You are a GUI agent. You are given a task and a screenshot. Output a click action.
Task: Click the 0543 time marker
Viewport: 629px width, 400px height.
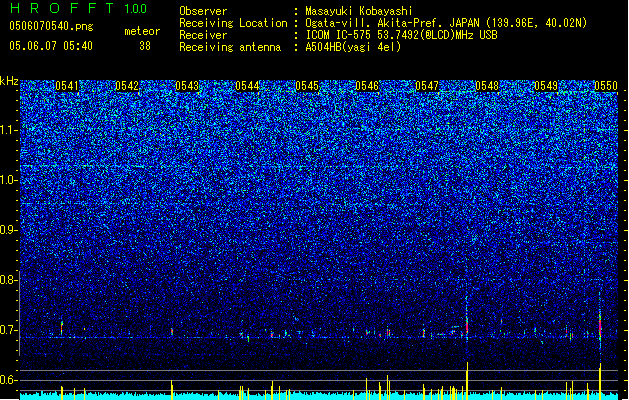pos(187,86)
